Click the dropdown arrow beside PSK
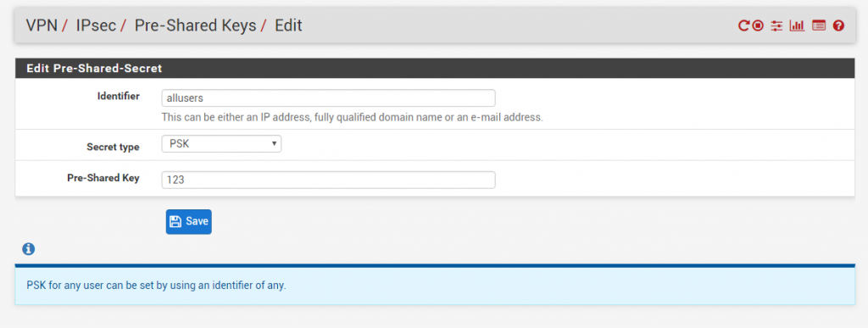 (274, 144)
